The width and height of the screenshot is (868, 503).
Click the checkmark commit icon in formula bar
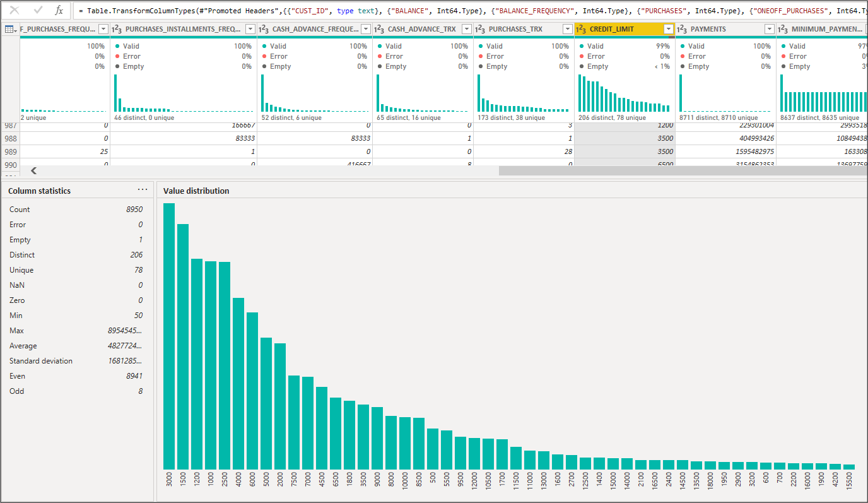point(38,10)
